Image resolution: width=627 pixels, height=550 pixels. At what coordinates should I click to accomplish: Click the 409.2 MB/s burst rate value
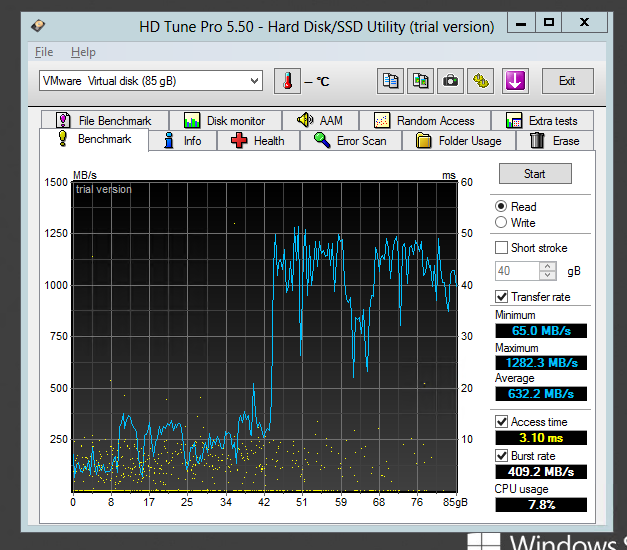(541, 472)
